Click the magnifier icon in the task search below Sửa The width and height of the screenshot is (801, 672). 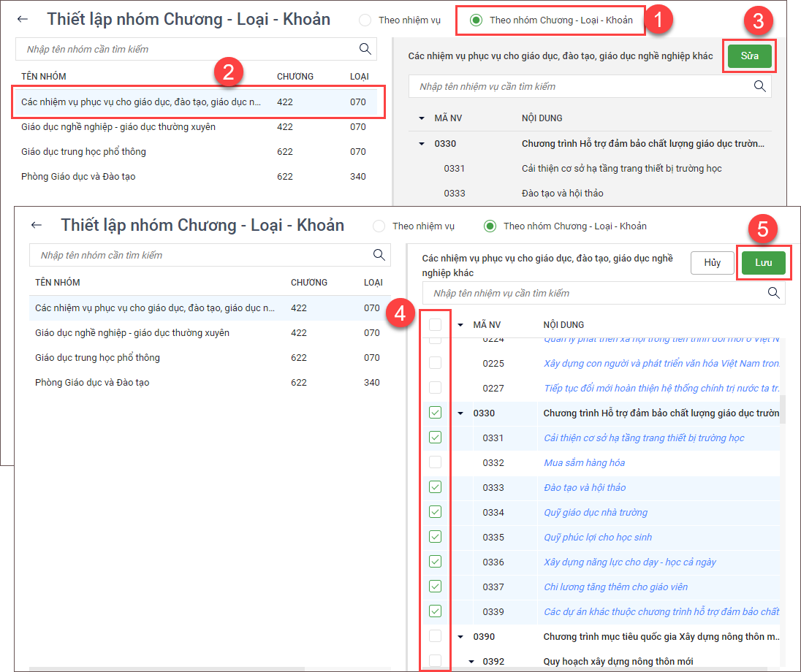pyautogui.click(x=759, y=86)
